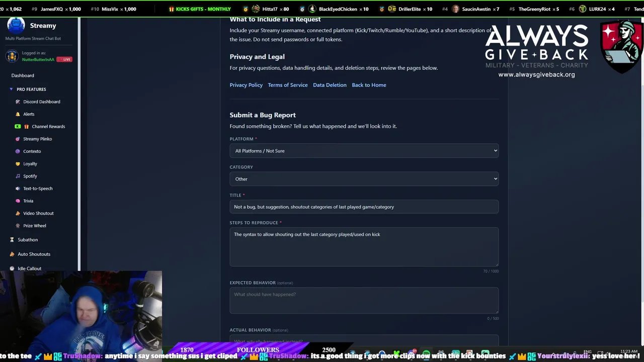Click the Multi Platform Stream Chat Bot tagline
This screenshot has width=644, height=362.
click(x=33, y=39)
